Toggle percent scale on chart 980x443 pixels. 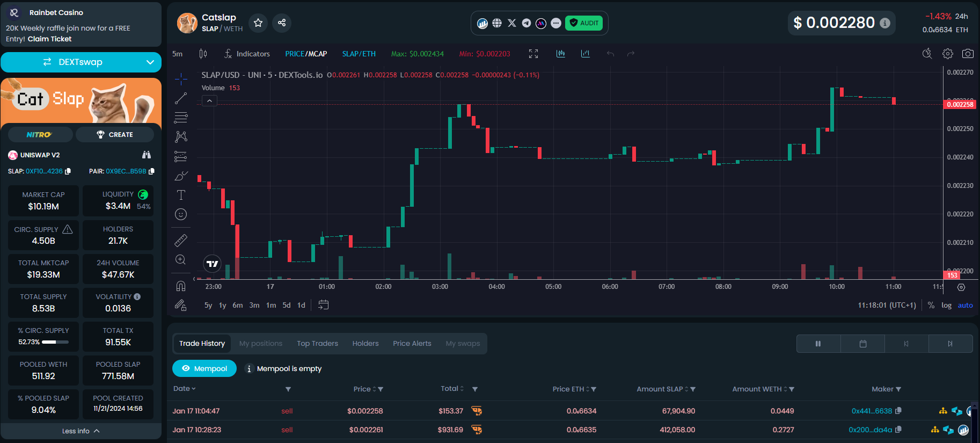pos(931,305)
